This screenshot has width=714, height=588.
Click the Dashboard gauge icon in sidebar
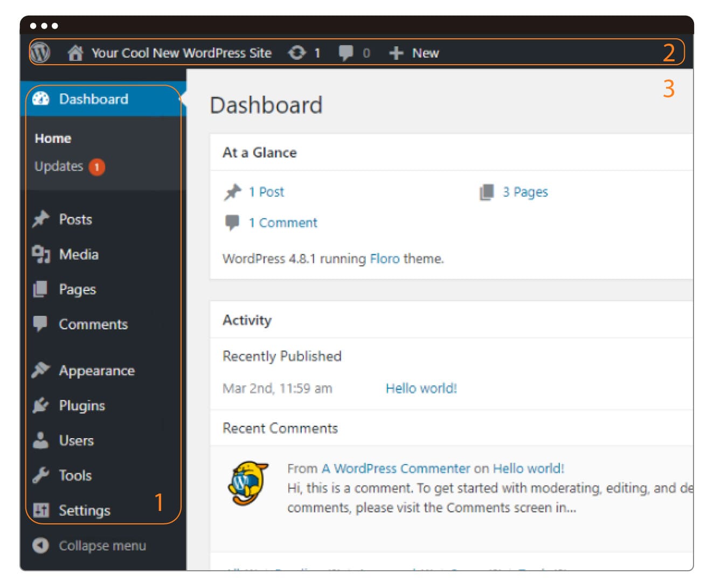pyautogui.click(x=41, y=99)
